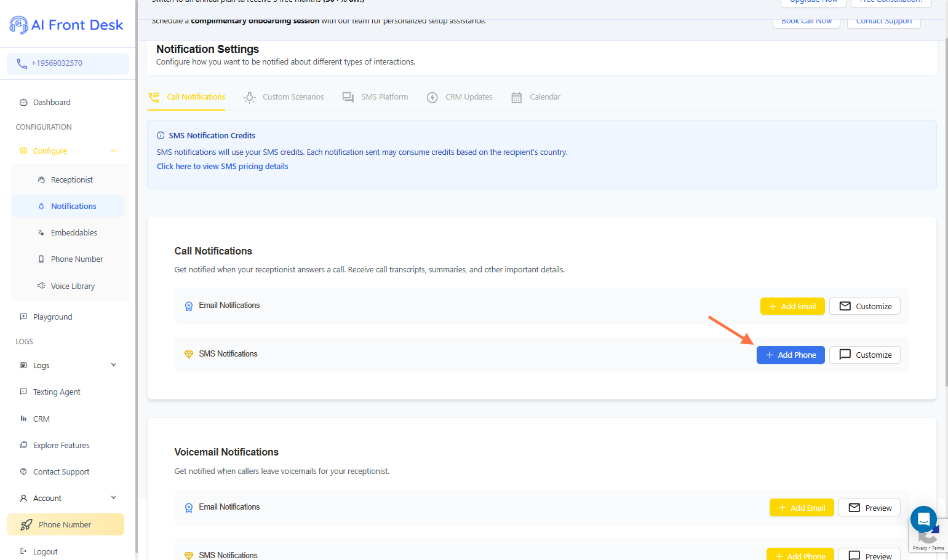Collapse the Configure section chevron
This screenshot has height=560, width=948.
[x=113, y=151]
